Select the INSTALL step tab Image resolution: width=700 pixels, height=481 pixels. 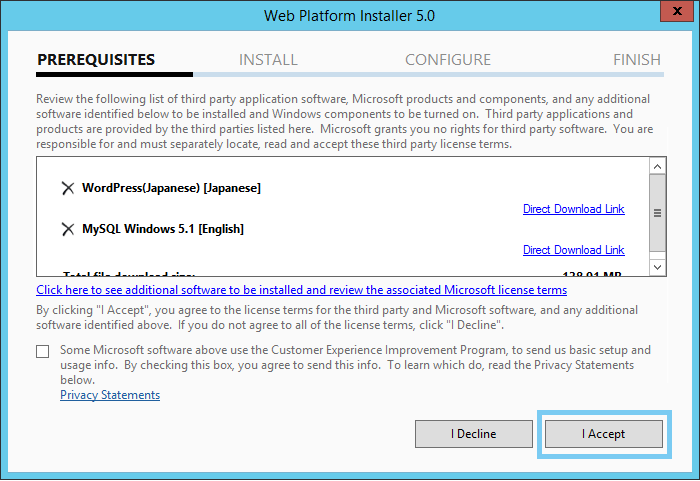pyautogui.click(x=268, y=60)
